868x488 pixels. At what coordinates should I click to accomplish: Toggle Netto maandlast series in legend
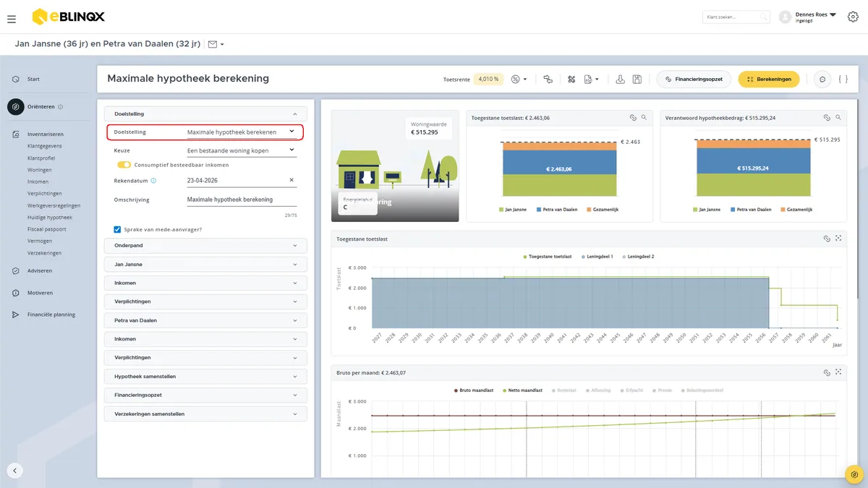click(x=521, y=390)
